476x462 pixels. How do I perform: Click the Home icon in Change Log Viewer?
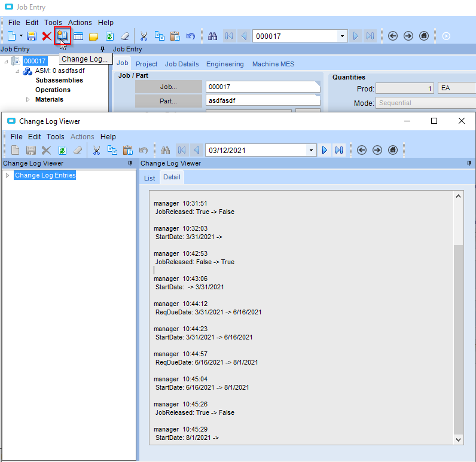pyautogui.click(x=393, y=150)
